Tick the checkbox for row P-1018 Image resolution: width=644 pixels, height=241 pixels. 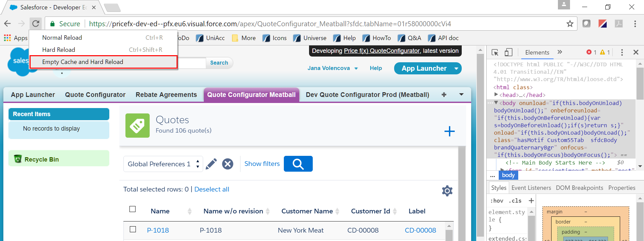tap(133, 229)
